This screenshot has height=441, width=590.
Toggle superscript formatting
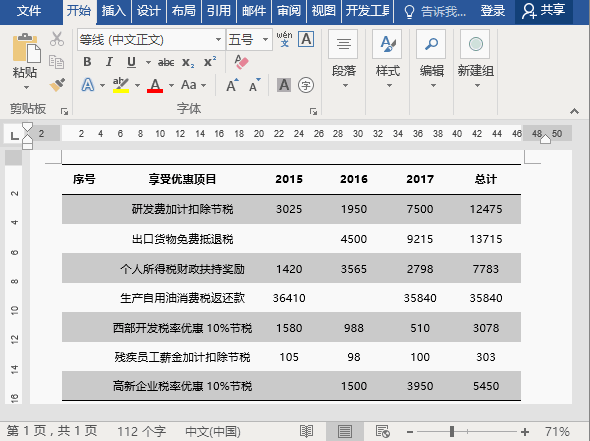[210, 61]
